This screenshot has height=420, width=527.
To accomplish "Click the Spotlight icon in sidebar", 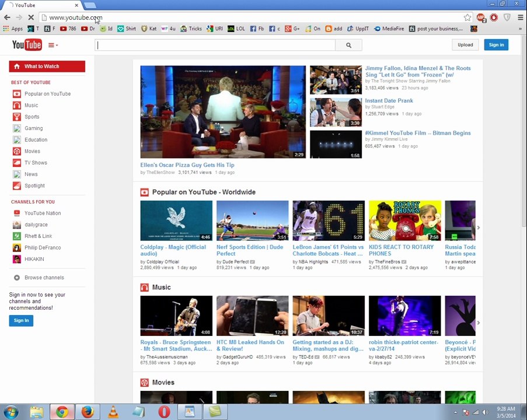I will (x=17, y=185).
